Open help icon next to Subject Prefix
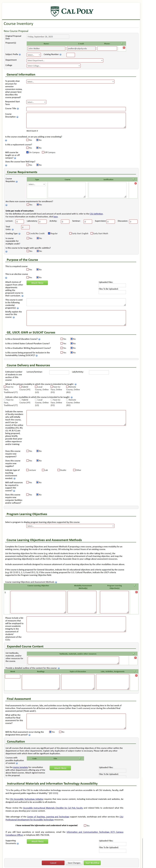Viewport: 156px width, 868px height. pyautogui.click(x=20, y=55)
